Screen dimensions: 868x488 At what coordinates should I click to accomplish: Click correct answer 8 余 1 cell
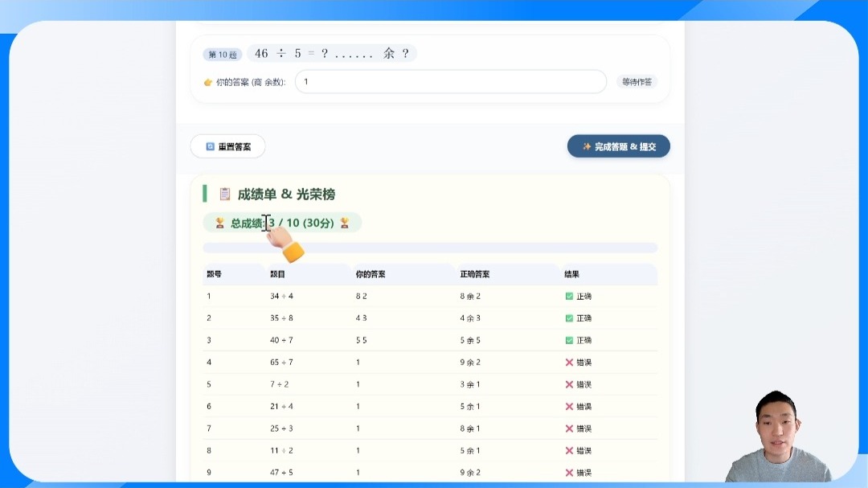pos(470,429)
